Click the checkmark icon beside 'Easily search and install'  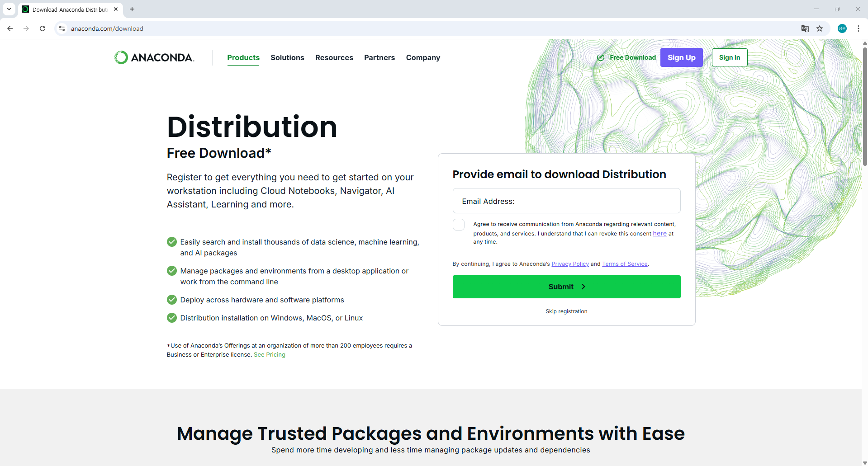(172, 242)
